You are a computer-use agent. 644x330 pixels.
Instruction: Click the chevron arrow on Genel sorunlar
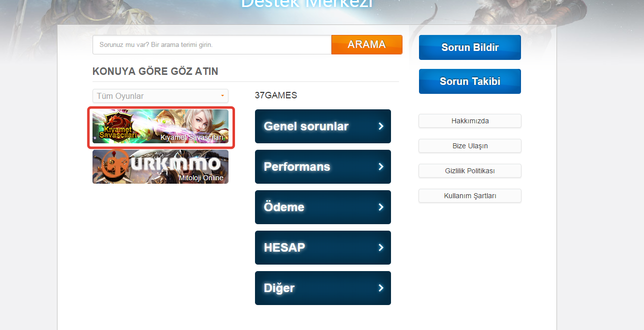[381, 126]
